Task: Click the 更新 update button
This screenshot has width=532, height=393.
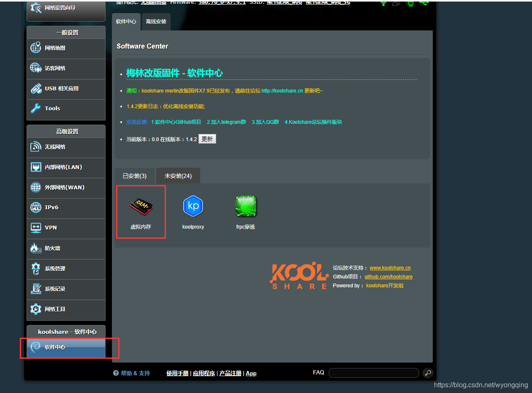Action: 207,139
